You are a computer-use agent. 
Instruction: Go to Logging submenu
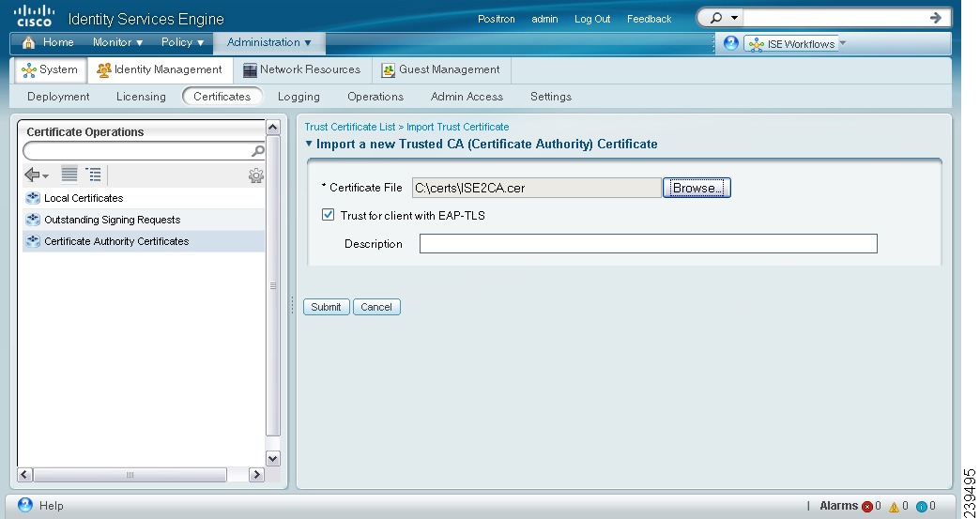point(299,97)
